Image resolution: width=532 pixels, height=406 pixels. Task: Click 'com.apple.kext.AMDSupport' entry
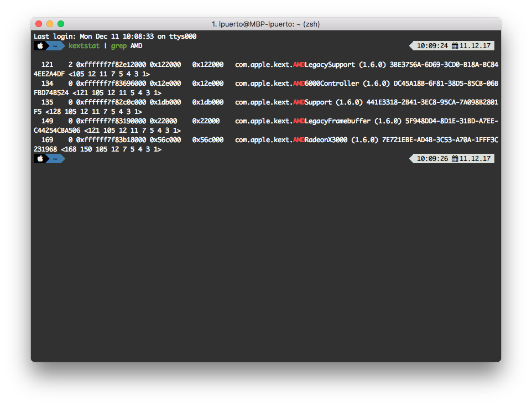tap(283, 102)
